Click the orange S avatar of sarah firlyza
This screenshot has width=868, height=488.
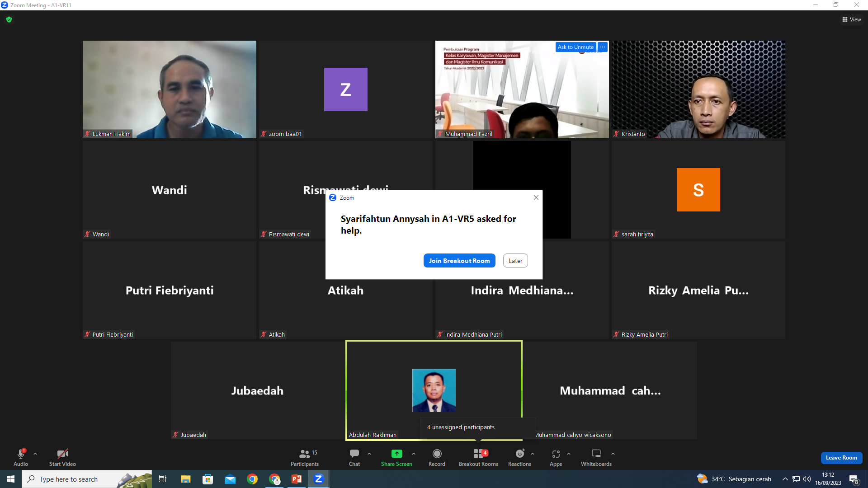698,190
